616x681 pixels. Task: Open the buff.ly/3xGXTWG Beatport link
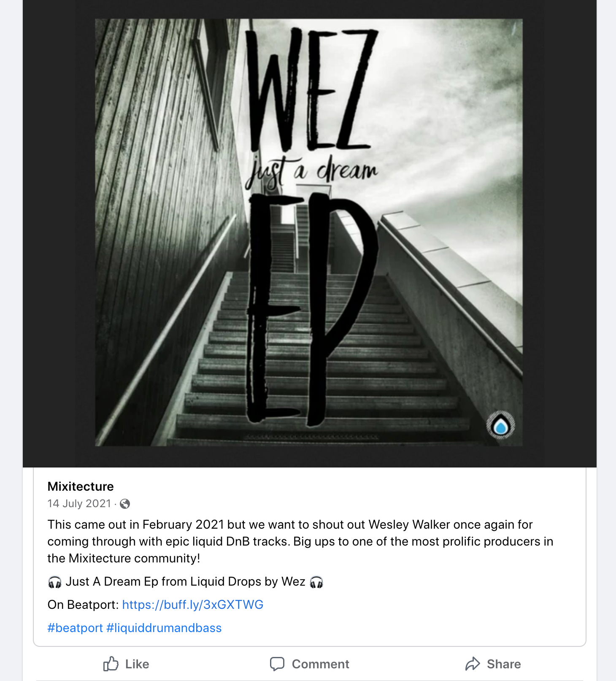(x=193, y=605)
